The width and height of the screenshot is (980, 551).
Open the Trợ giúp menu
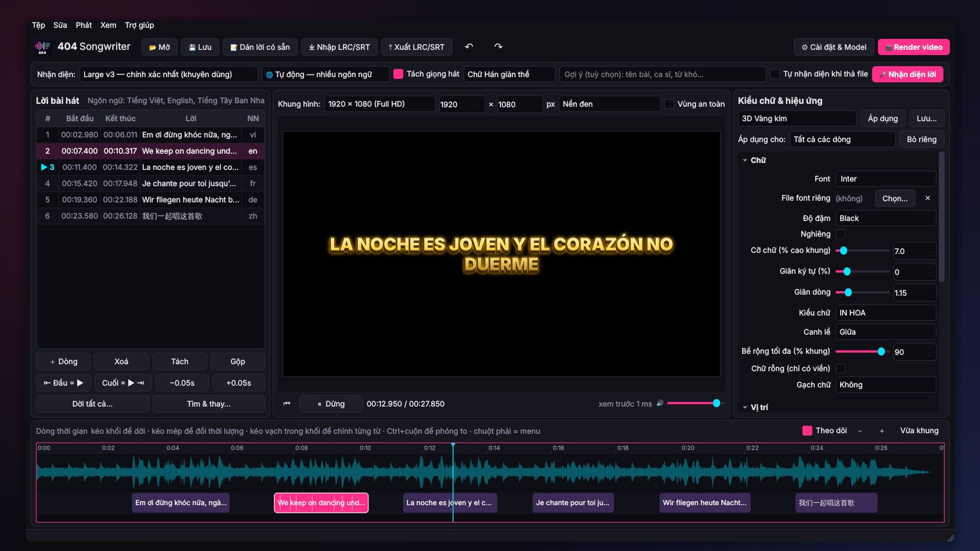point(139,25)
